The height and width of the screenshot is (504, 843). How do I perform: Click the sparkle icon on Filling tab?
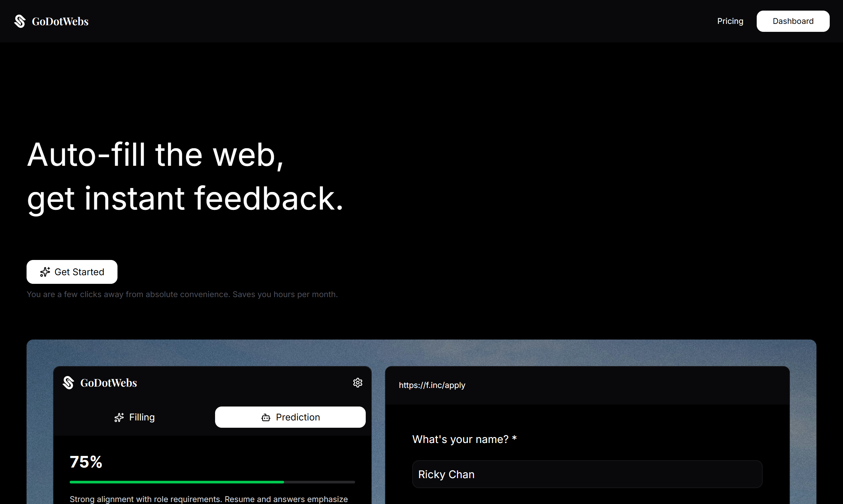[x=119, y=417]
